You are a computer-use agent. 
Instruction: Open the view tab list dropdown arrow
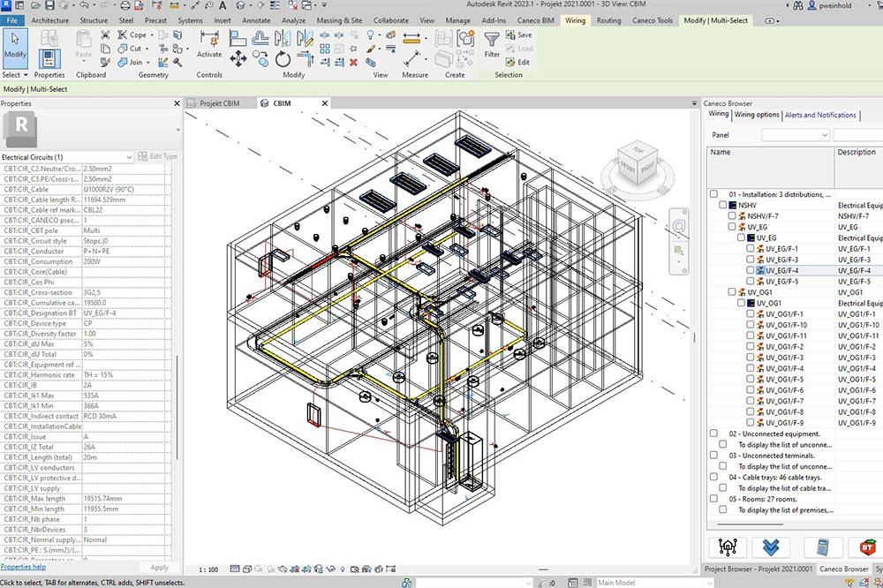click(x=694, y=103)
